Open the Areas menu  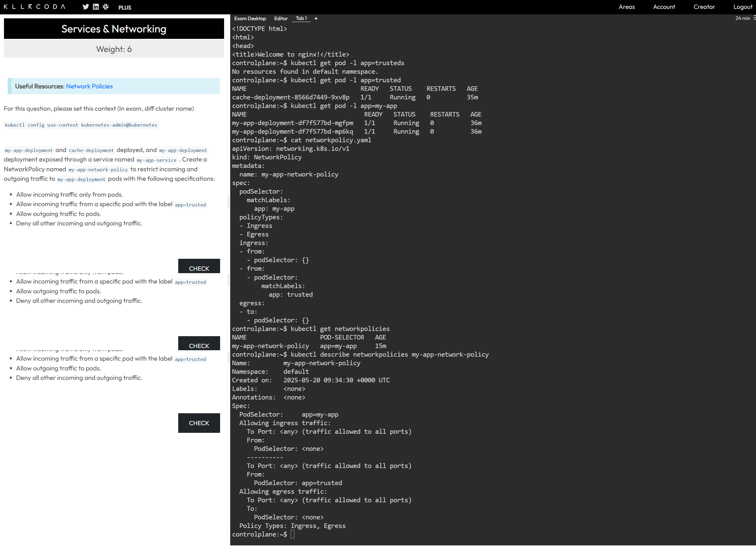(x=626, y=7)
